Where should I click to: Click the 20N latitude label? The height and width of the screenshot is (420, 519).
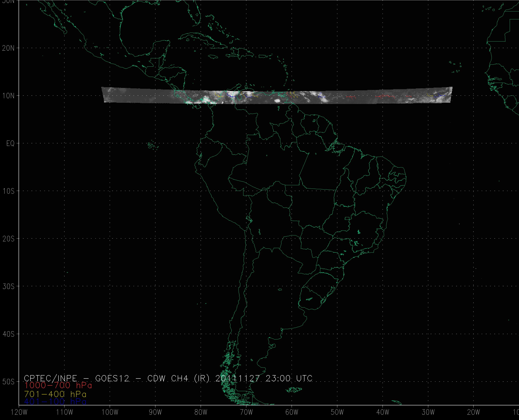[x=9, y=48]
